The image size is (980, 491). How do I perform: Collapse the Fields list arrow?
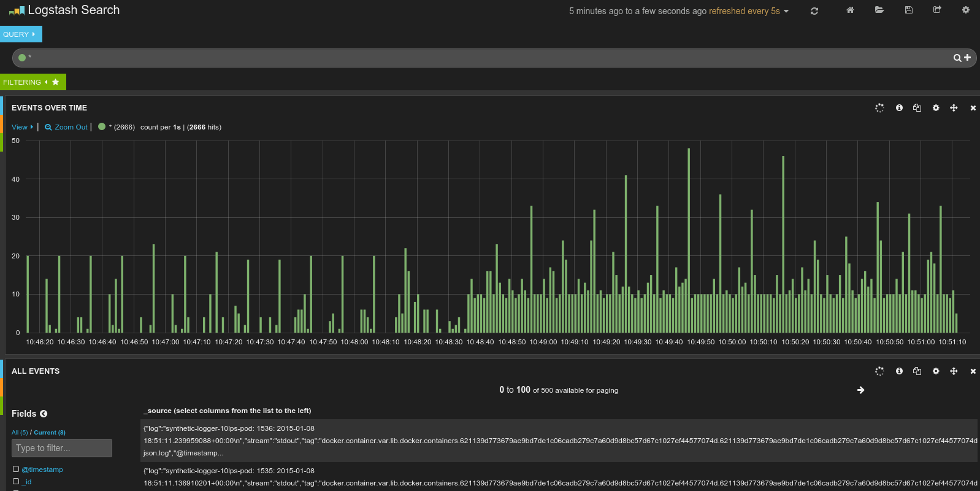44,414
